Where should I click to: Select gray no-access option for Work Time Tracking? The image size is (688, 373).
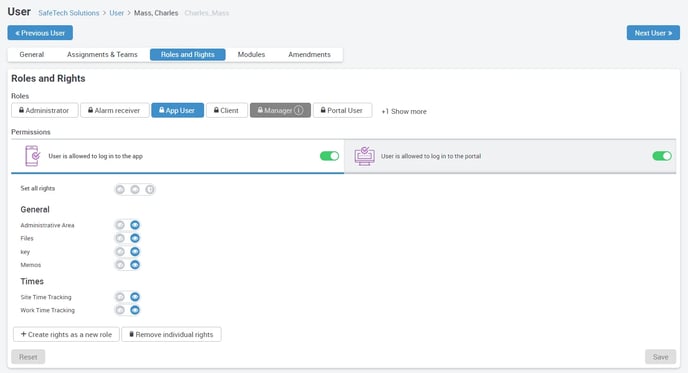click(x=120, y=310)
